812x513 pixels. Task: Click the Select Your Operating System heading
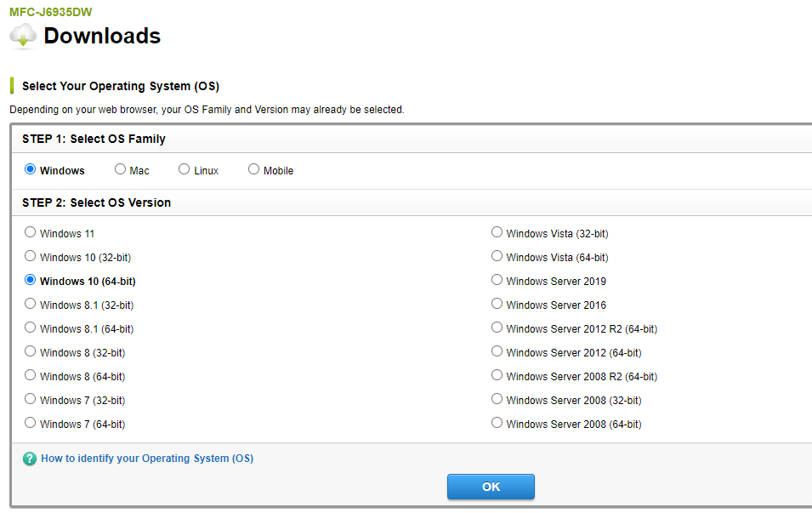pos(121,86)
